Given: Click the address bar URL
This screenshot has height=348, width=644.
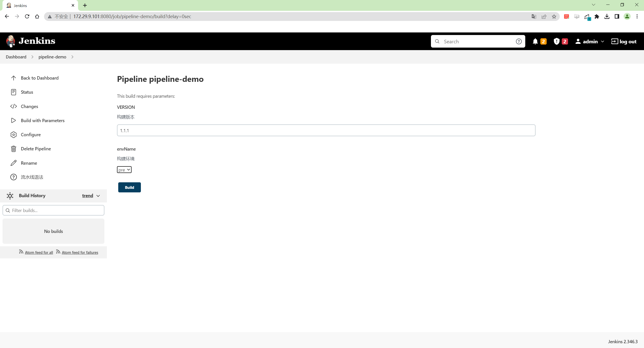Looking at the screenshot, I should click(x=132, y=17).
